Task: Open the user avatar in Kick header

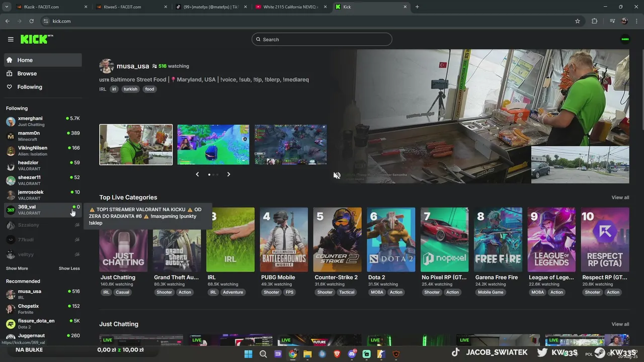Action: click(x=625, y=39)
